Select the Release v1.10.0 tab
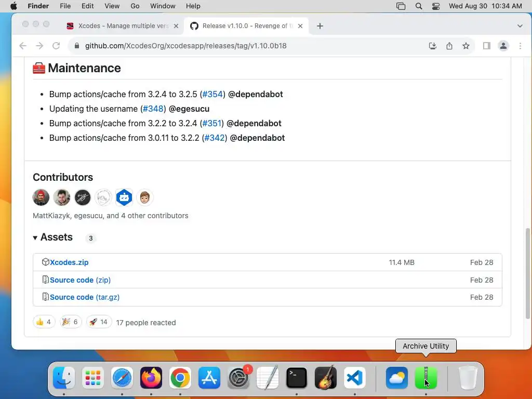This screenshot has width=532, height=399. pyautogui.click(x=246, y=26)
